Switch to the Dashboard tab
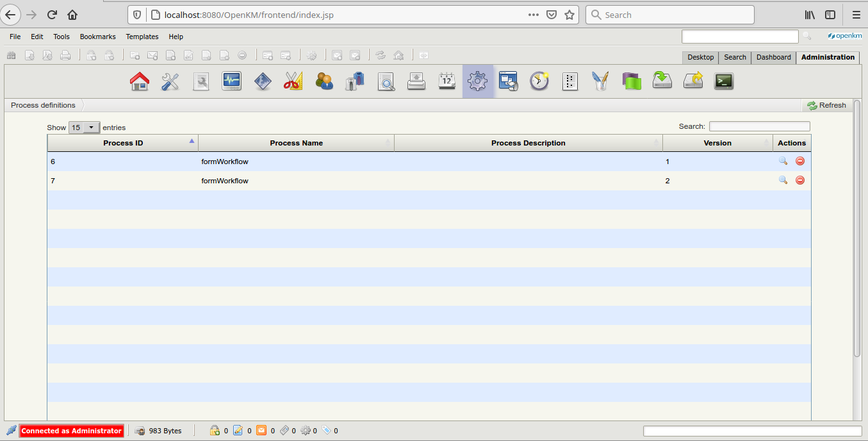This screenshot has width=868, height=441. 773,57
